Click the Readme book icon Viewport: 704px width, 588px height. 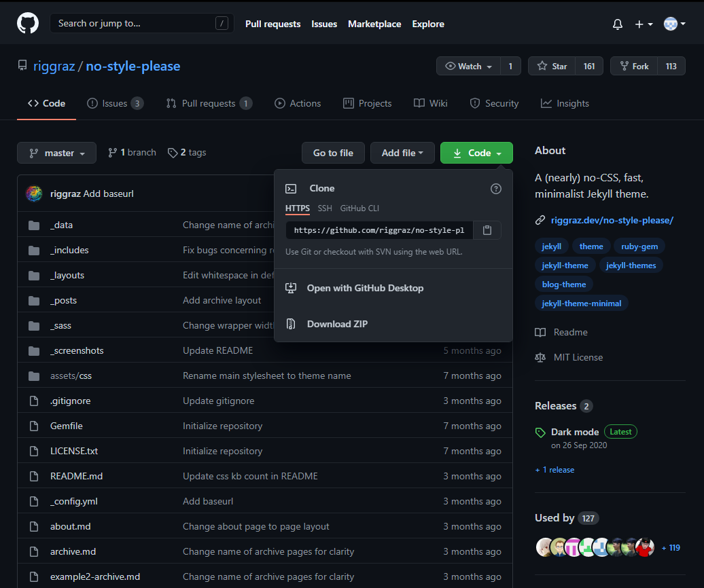click(541, 332)
